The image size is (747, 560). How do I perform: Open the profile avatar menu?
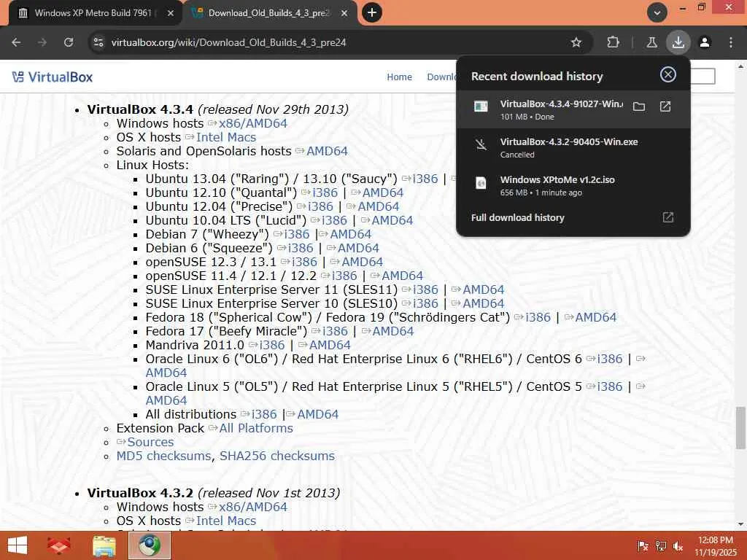tap(705, 42)
